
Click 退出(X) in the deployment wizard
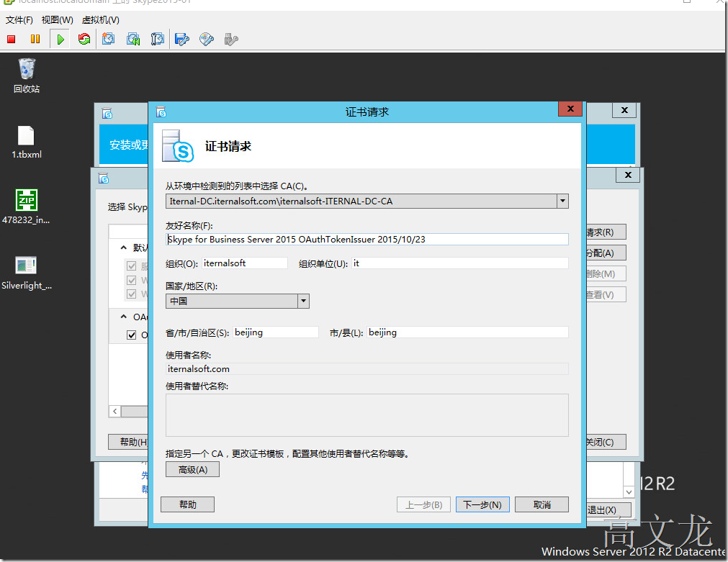[x=608, y=510]
